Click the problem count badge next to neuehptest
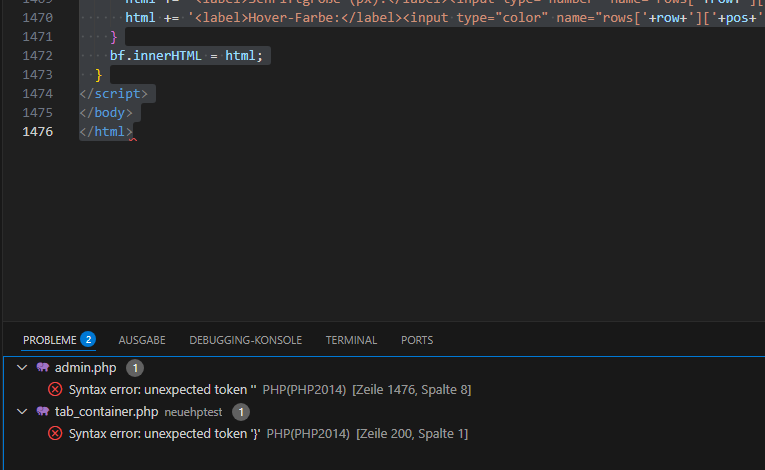This screenshot has width=765, height=470. [242, 411]
